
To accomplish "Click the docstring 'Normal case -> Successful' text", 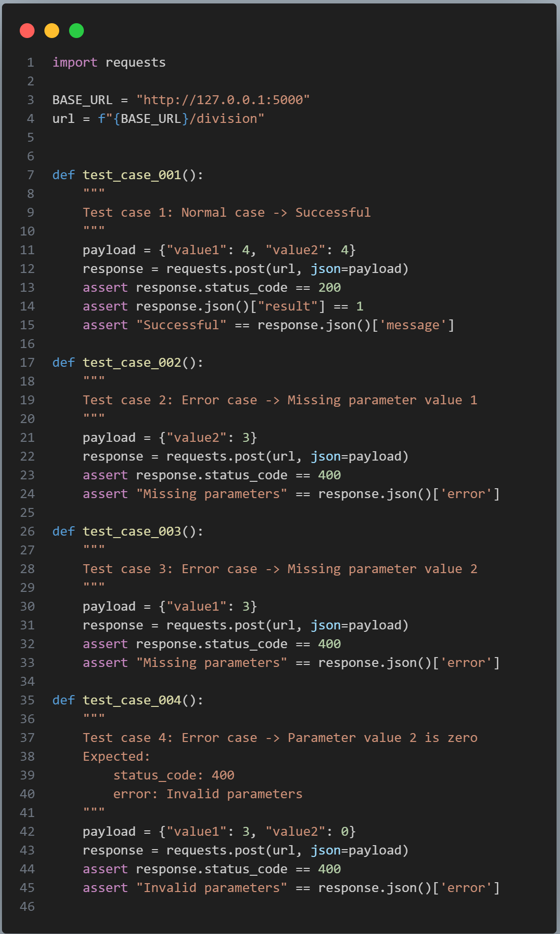I will pyautogui.click(x=276, y=213).
